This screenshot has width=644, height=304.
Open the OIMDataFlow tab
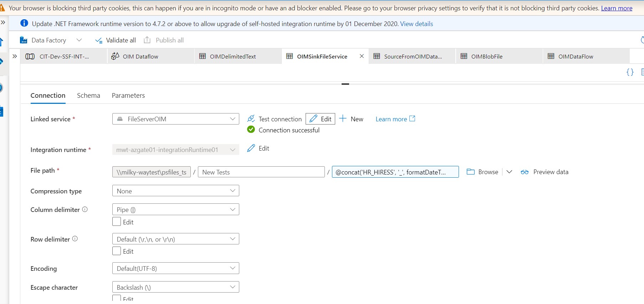(586, 56)
